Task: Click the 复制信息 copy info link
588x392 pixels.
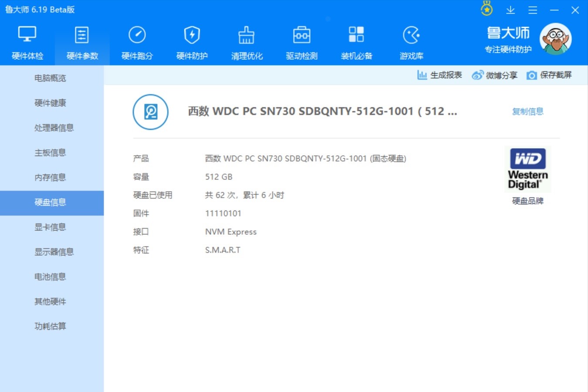Action: 528,112
